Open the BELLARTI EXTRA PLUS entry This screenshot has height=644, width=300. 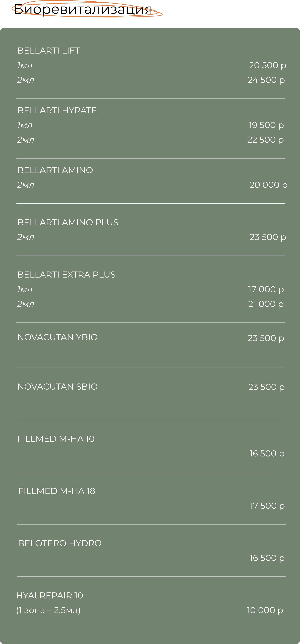pos(67,275)
